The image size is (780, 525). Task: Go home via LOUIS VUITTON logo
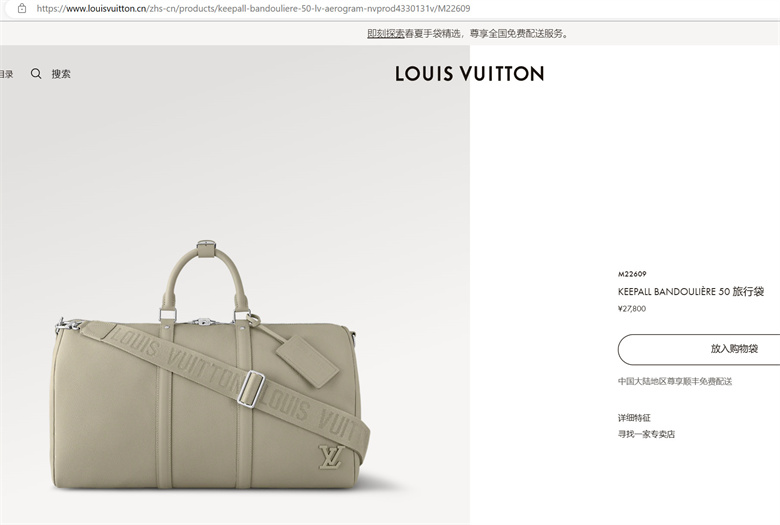pyautogui.click(x=470, y=74)
